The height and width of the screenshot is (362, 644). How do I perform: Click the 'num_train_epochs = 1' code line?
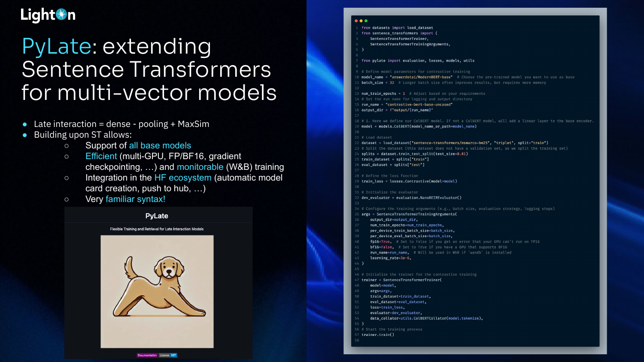point(423,94)
